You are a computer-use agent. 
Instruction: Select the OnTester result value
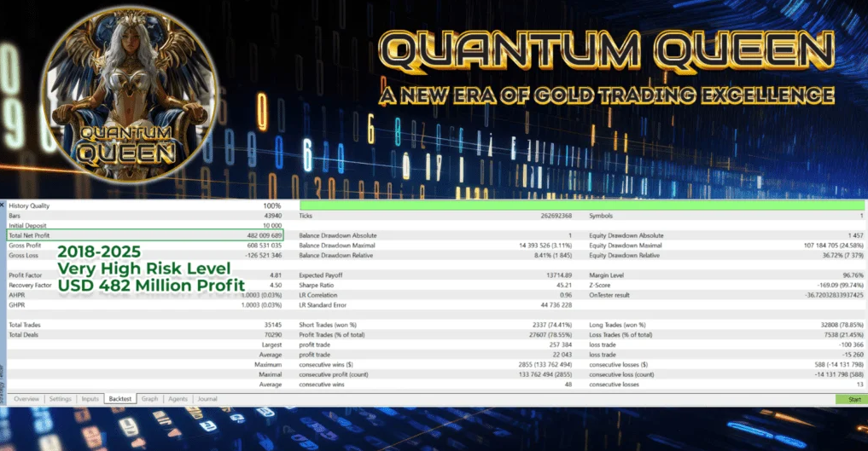click(834, 295)
